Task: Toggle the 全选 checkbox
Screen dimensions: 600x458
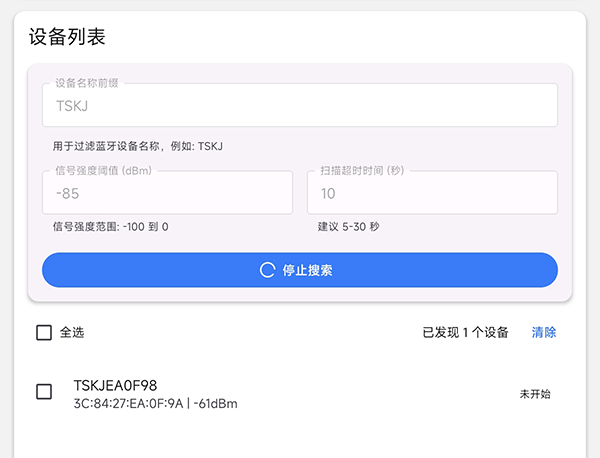Action: [x=44, y=333]
